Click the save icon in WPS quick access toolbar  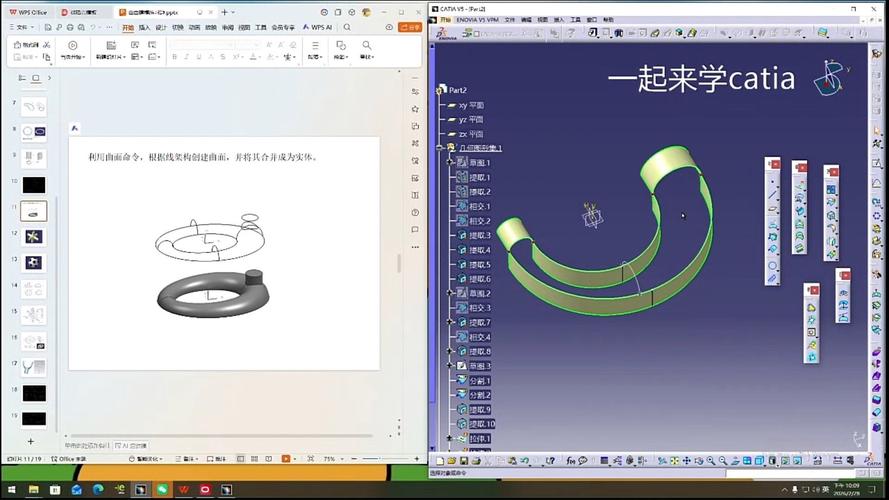(48, 27)
